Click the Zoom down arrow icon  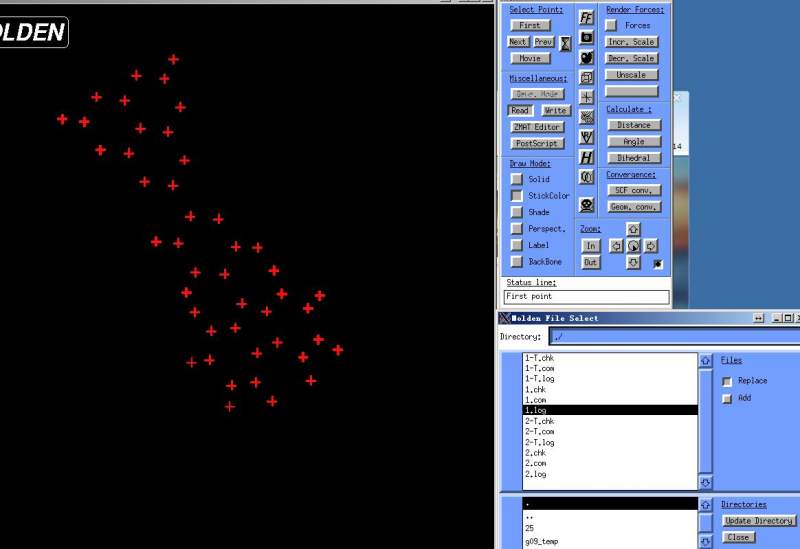(633, 262)
